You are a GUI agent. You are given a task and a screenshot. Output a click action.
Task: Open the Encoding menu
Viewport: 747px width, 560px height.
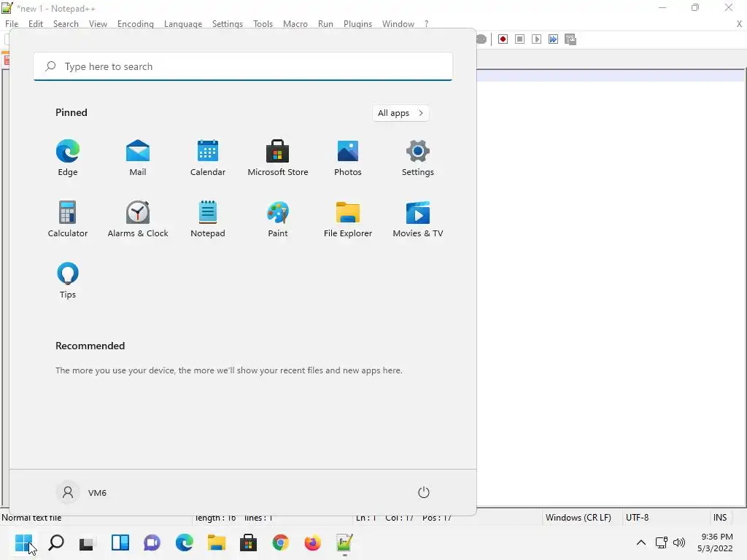(x=136, y=24)
